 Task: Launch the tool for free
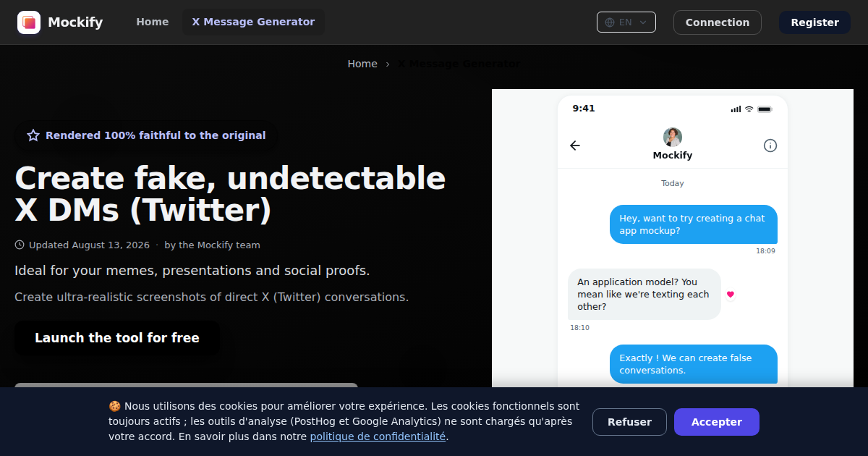point(117,338)
